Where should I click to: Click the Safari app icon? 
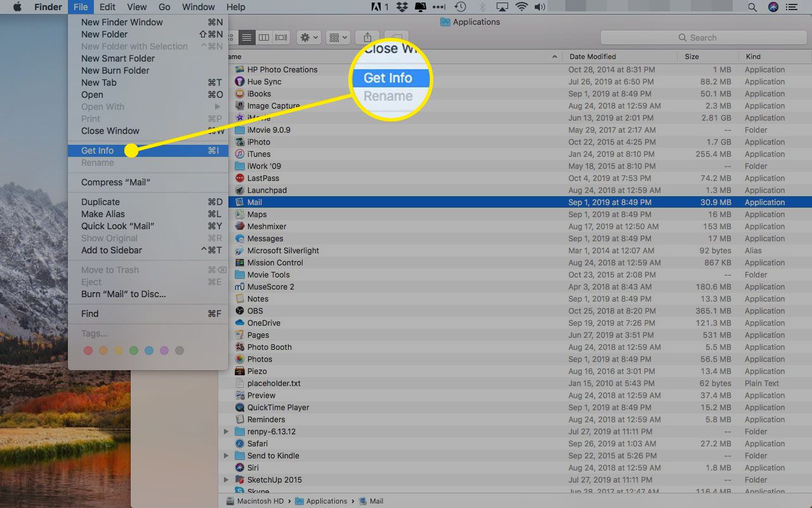point(240,444)
